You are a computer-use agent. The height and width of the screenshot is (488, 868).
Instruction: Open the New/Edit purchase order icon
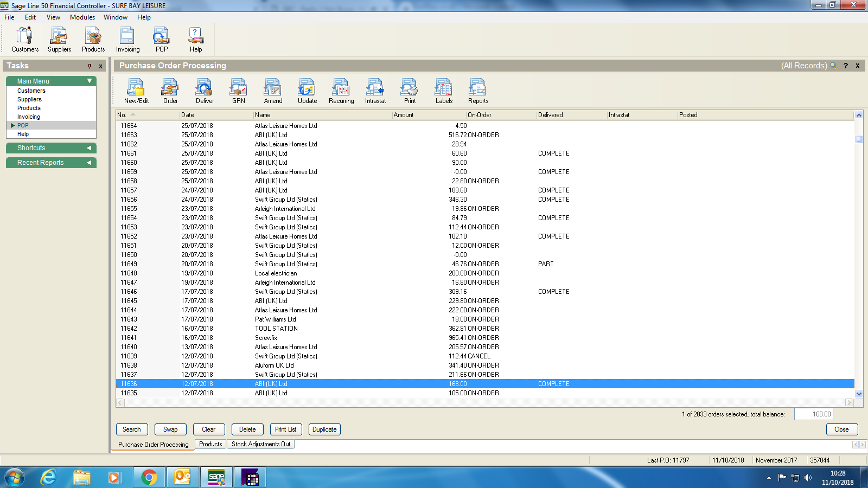click(136, 91)
